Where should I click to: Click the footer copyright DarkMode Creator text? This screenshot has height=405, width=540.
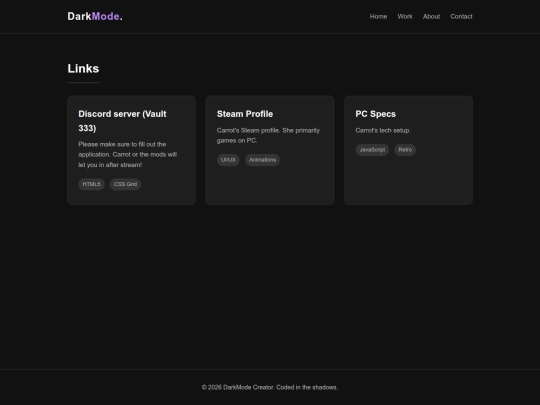[270, 387]
